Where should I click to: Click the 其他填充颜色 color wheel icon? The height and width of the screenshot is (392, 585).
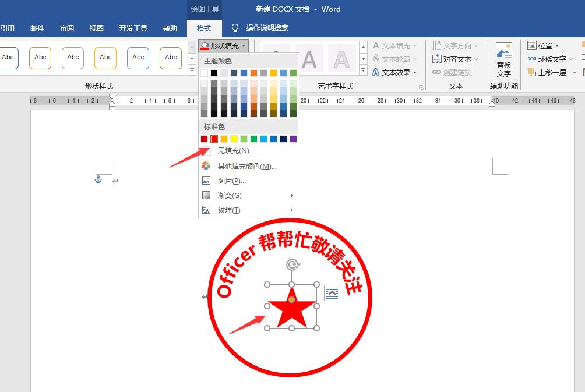coord(206,166)
